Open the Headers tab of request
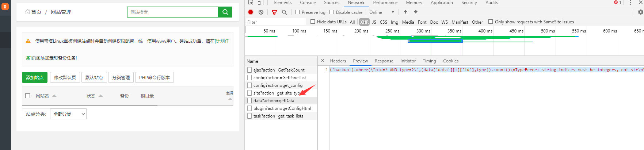This screenshot has height=150, width=644. (338, 61)
